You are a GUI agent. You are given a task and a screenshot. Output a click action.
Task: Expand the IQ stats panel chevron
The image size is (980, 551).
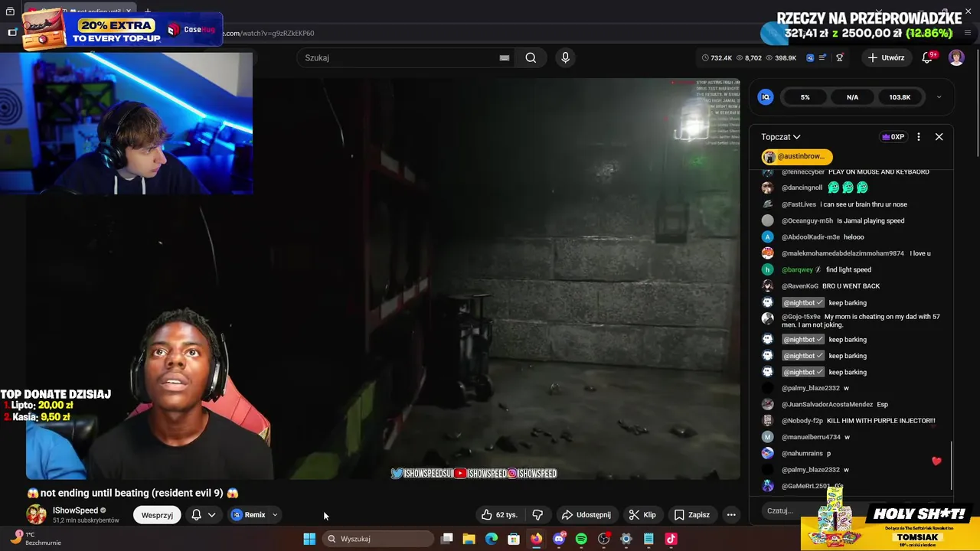click(x=939, y=97)
